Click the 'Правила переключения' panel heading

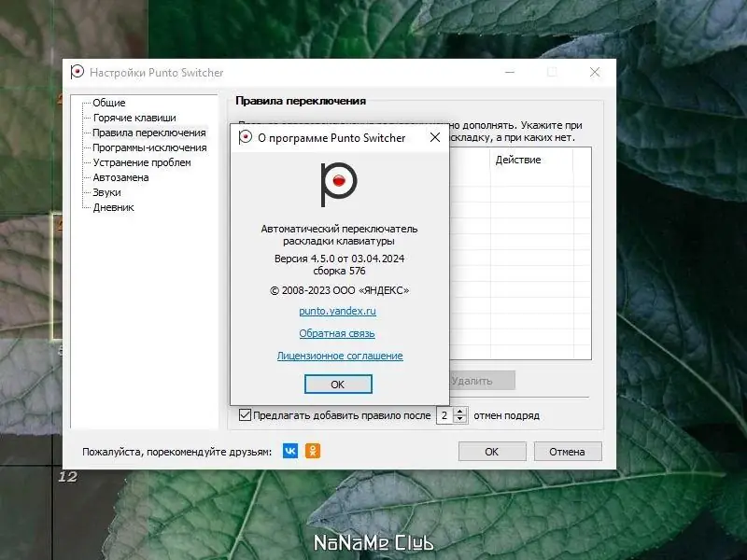click(x=301, y=101)
